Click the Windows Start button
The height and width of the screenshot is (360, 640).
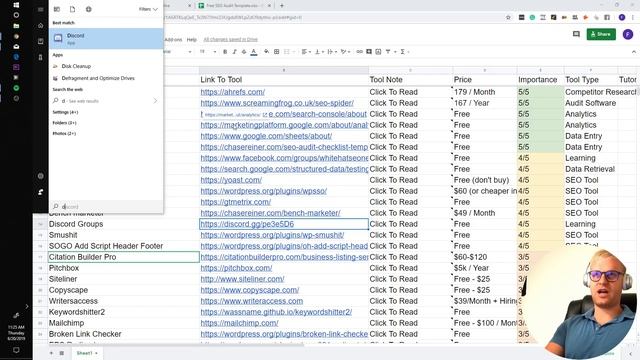point(16,4)
